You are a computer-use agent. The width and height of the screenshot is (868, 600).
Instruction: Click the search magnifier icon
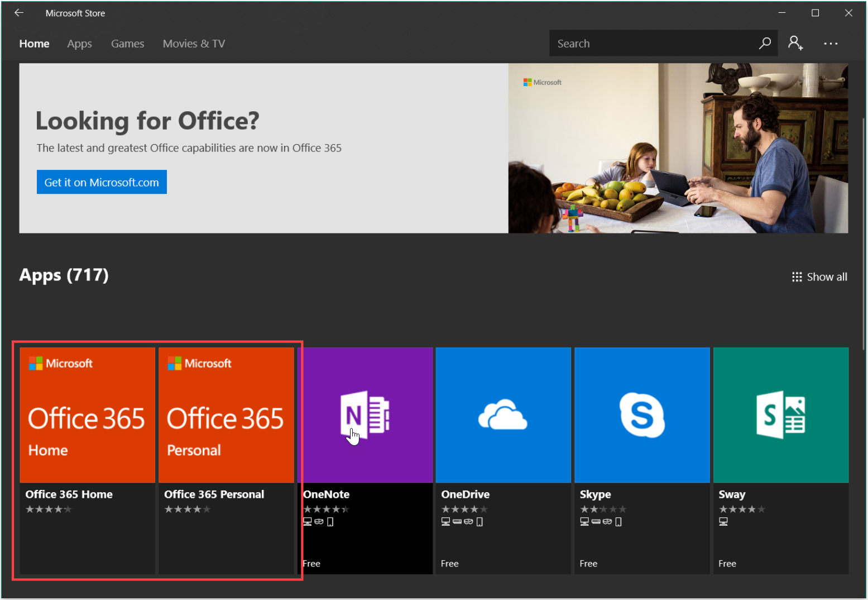[765, 43]
